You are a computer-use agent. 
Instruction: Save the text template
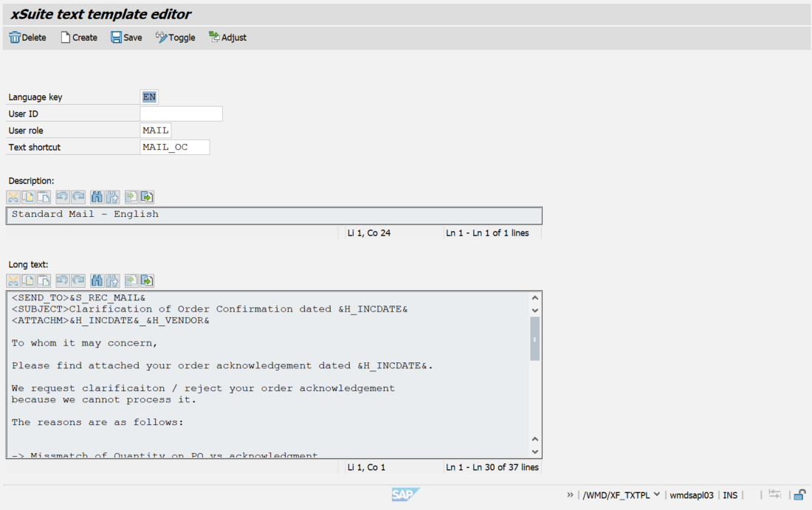click(x=126, y=38)
